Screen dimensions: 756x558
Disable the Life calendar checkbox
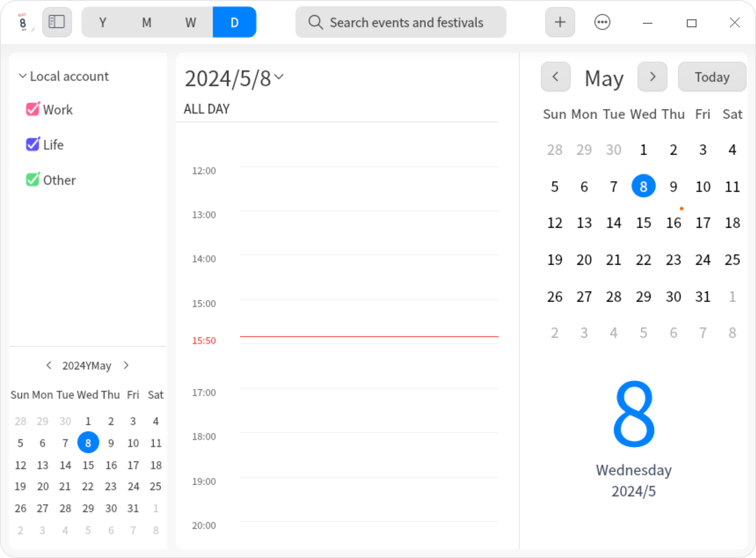click(x=32, y=145)
